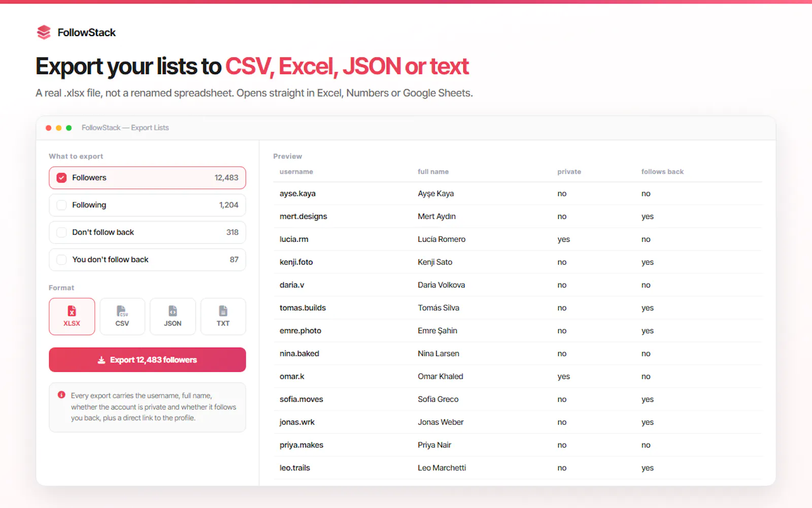Enable the Don't follow back checkbox
This screenshot has height=508, width=812.
point(61,232)
